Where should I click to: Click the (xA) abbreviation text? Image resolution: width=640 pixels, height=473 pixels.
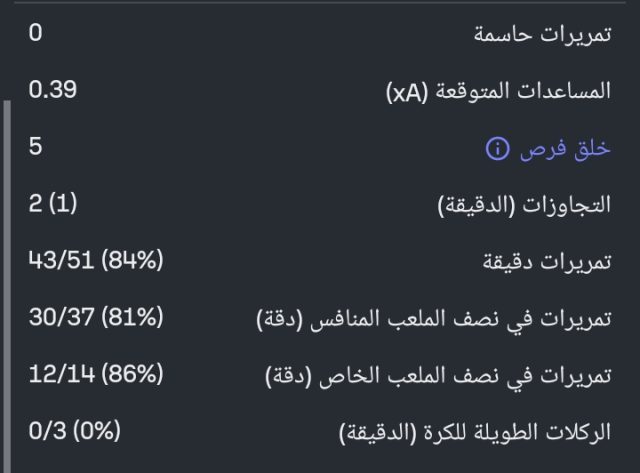click(407, 92)
